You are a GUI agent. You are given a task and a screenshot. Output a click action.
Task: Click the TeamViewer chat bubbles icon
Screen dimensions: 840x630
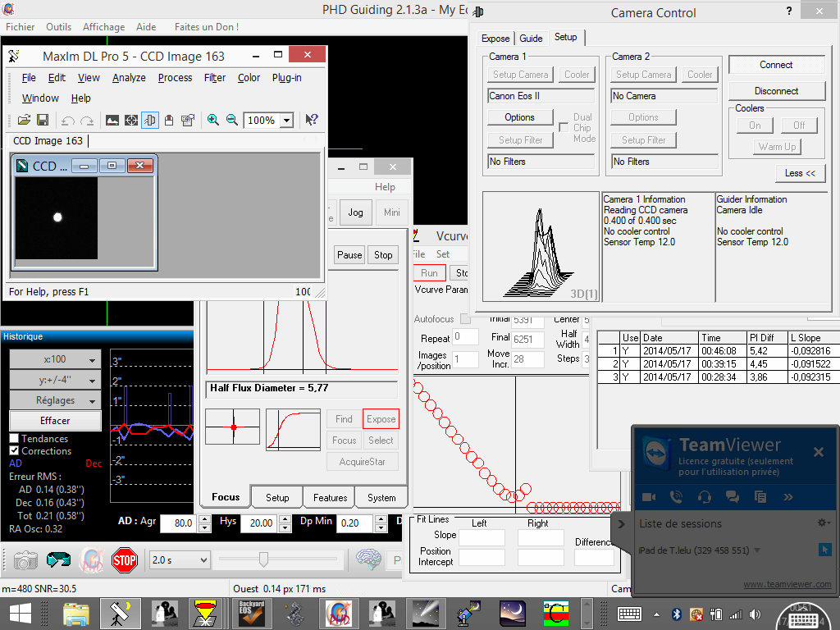733,496
